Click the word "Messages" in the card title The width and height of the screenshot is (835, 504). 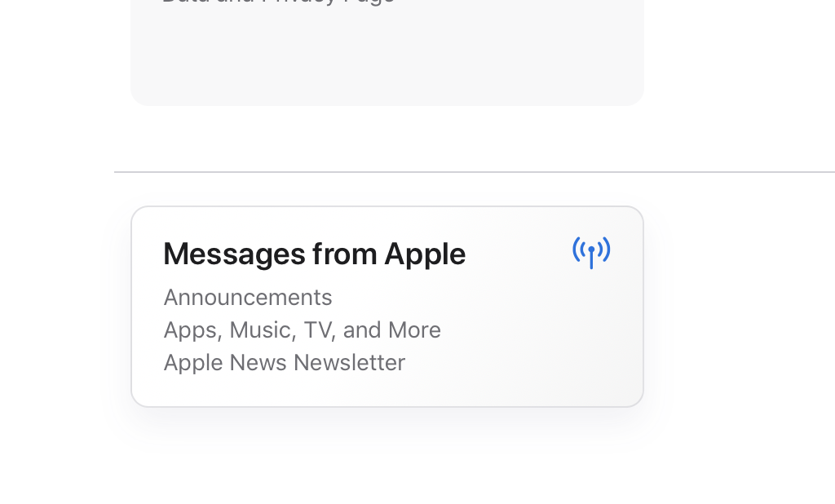pos(234,254)
